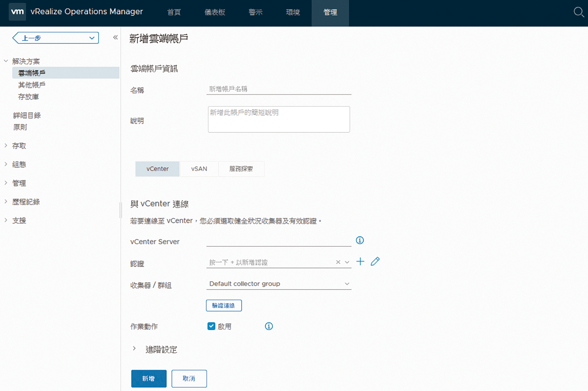Click the 名稱 input field

279,89
